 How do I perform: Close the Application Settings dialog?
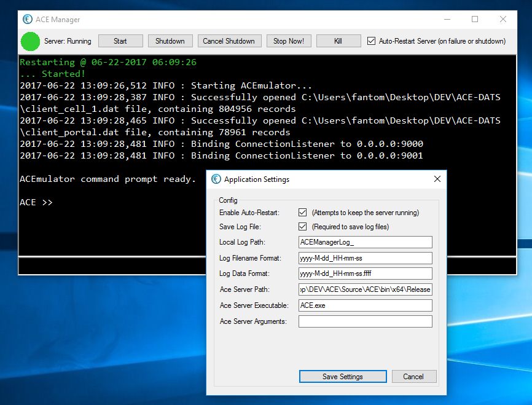point(437,179)
